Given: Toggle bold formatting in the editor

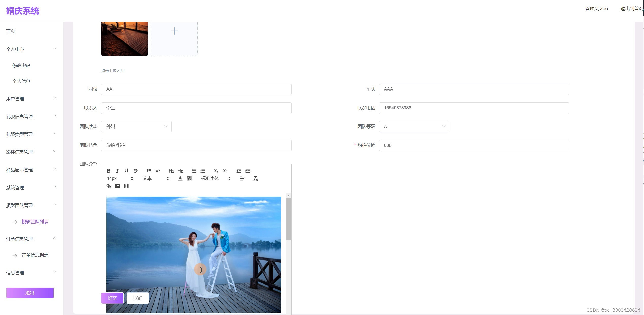Looking at the screenshot, I should (x=108, y=171).
